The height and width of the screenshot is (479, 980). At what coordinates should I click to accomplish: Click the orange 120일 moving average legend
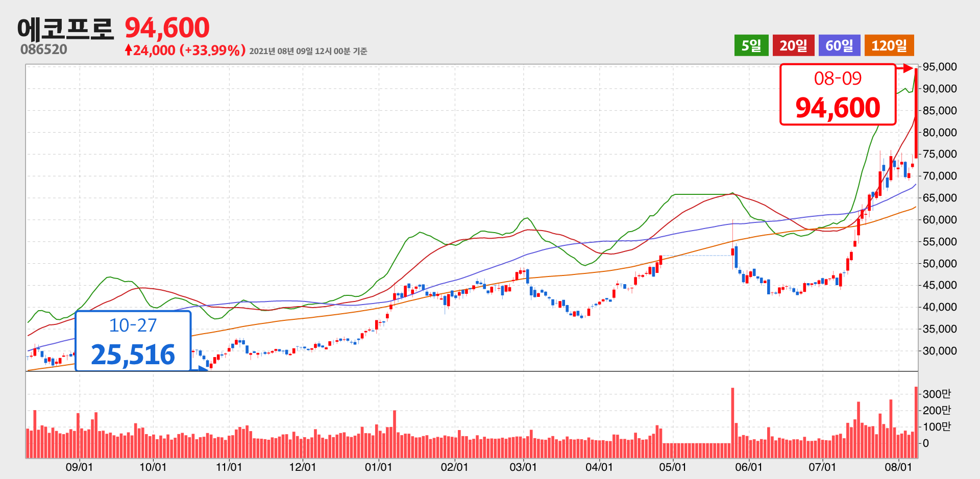[x=889, y=45]
